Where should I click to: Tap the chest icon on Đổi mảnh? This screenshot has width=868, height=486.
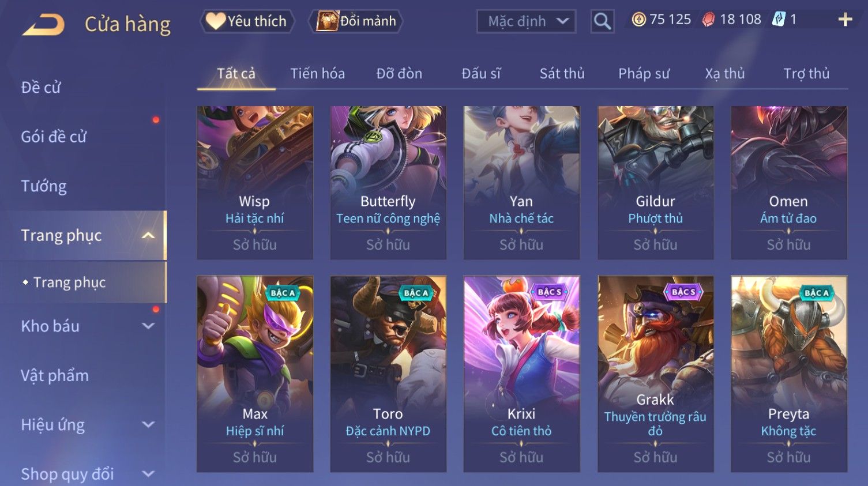point(327,21)
